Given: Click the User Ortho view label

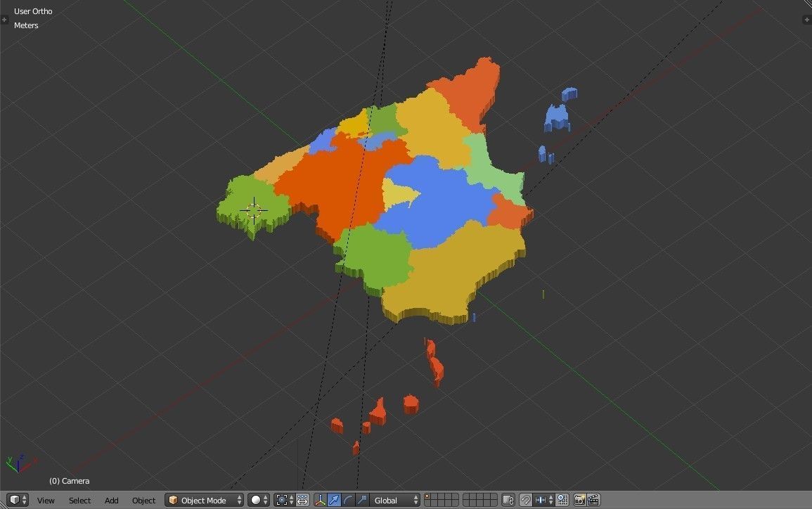Looking at the screenshot, I should (x=33, y=11).
